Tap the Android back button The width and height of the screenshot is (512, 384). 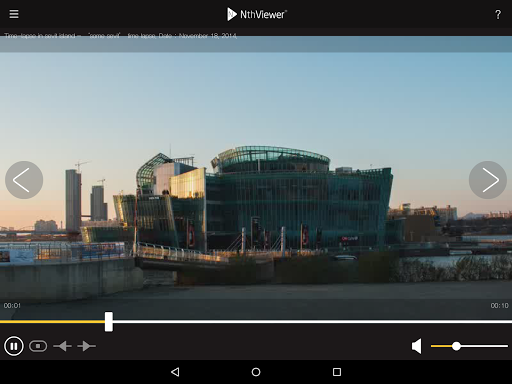175,372
